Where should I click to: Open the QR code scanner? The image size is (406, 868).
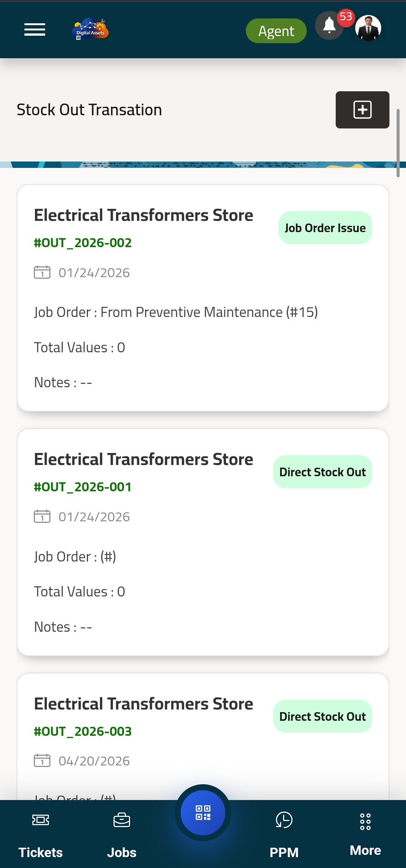click(x=203, y=812)
